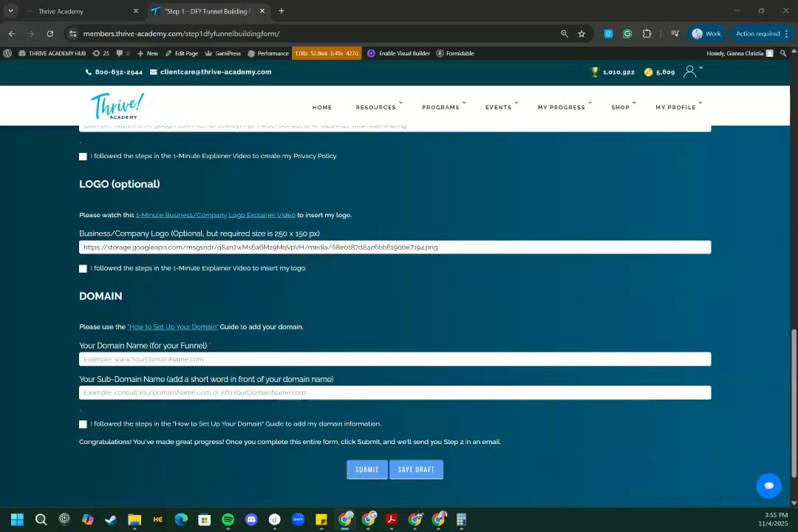Open the live chat bubble widget
798x532 pixels.
point(768,485)
